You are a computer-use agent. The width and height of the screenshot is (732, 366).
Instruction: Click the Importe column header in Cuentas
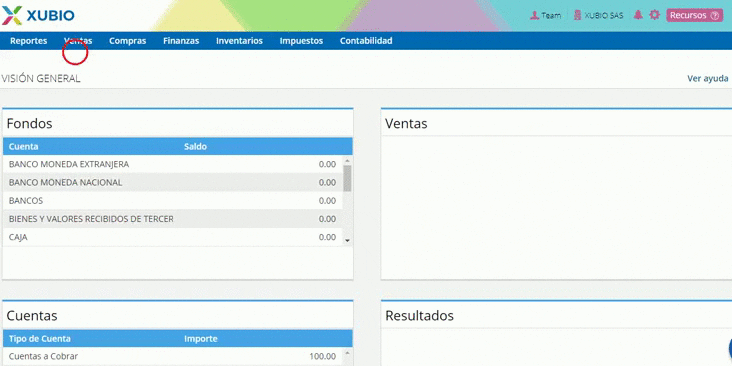(x=201, y=338)
